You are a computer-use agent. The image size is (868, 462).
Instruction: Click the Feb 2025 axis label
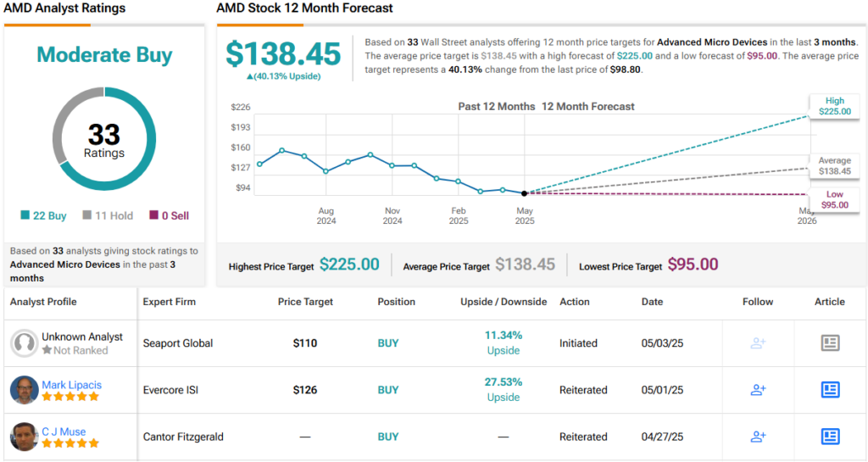(x=459, y=216)
